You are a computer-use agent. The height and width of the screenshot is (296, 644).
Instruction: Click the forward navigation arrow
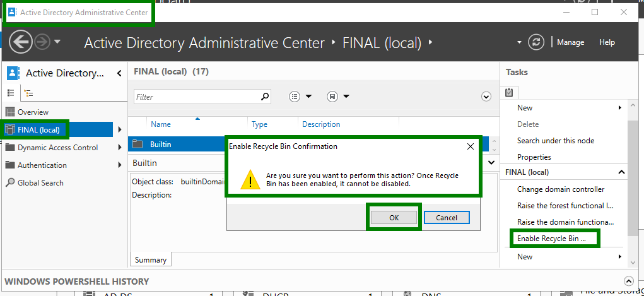[x=42, y=42]
